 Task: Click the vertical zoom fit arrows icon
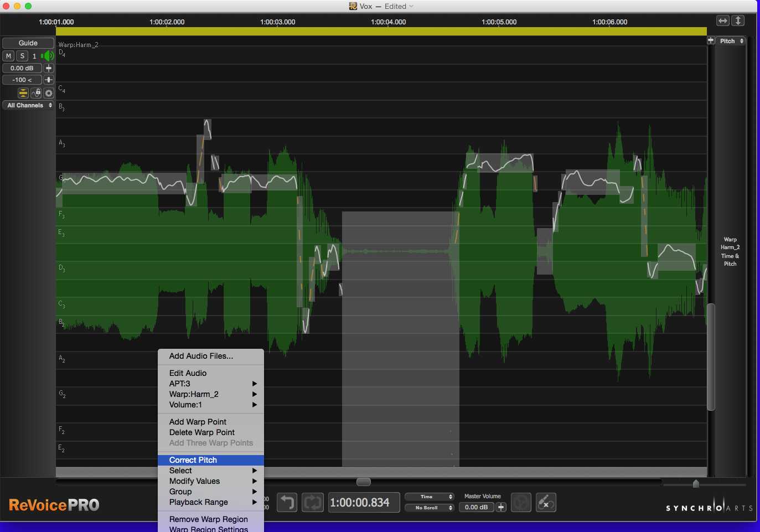(x=738, y=20)
